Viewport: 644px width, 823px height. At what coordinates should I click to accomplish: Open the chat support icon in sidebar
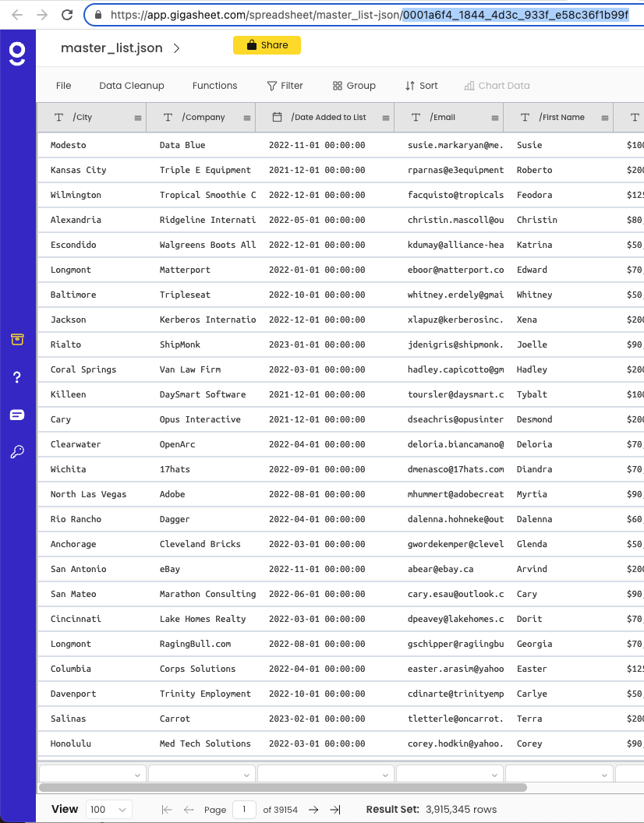pos(16,415)
